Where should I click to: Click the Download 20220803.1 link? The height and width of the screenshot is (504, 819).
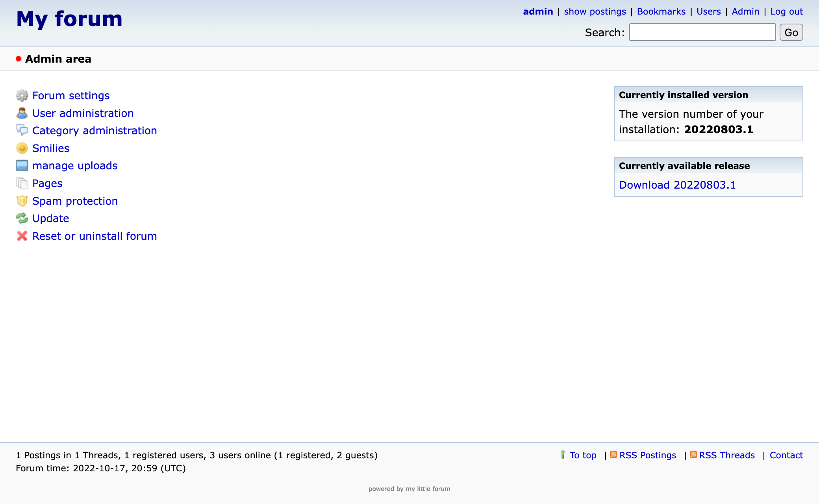pos(677,185)
